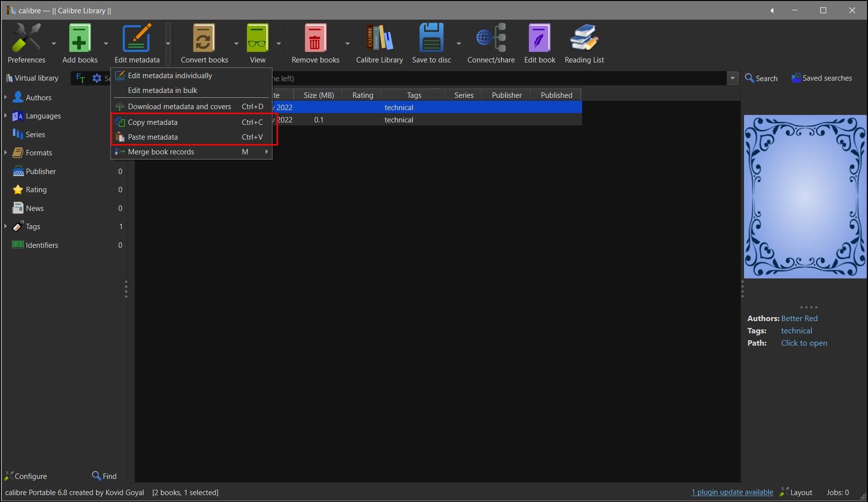Expand the Tags tree node
Viewport: 868px width, 502px height.
pos(5,227)
